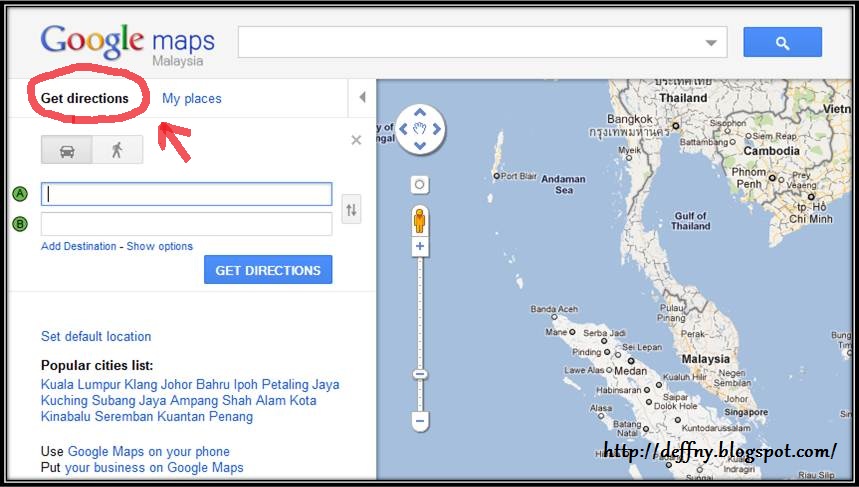Select walking directions pedestrian icon
The image size is (859, 487).
click(117, 150)
